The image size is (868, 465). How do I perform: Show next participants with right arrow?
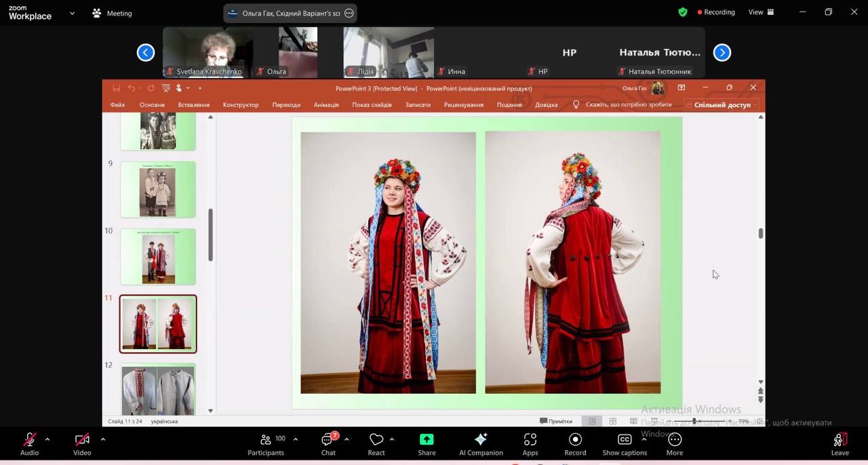click(x=722, y=52)
